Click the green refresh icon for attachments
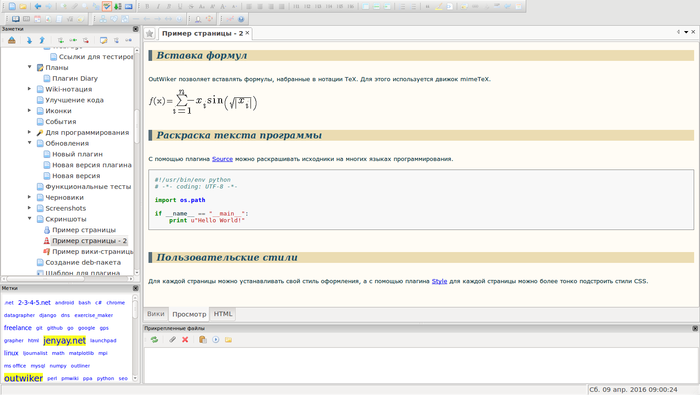This screenshot has height=395, width=700. pyautogui.click(x=154, y=340)
